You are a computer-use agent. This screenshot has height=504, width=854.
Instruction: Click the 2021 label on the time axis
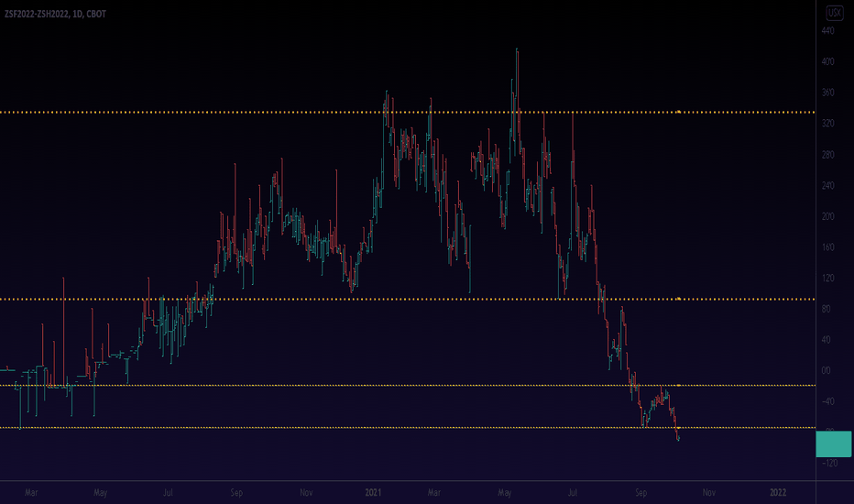point(373,493)
